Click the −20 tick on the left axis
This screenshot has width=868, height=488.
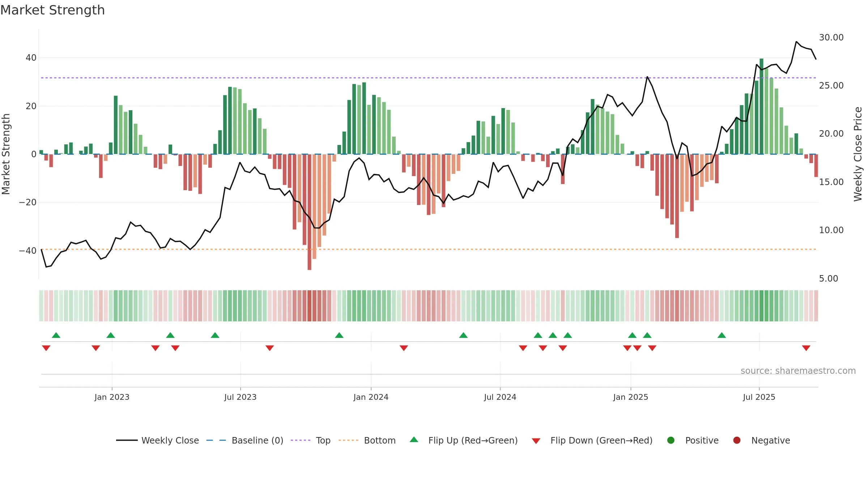(27, 202)
